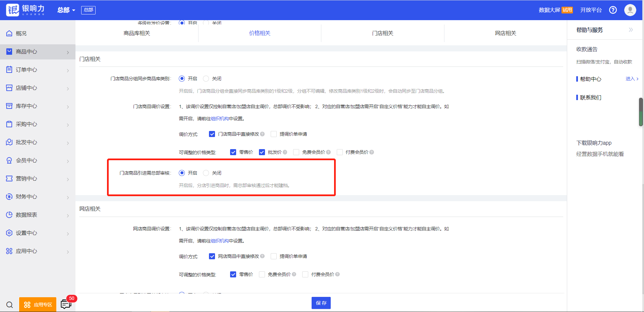Expand 商品中心 submenu chevron

pos(68,52)
